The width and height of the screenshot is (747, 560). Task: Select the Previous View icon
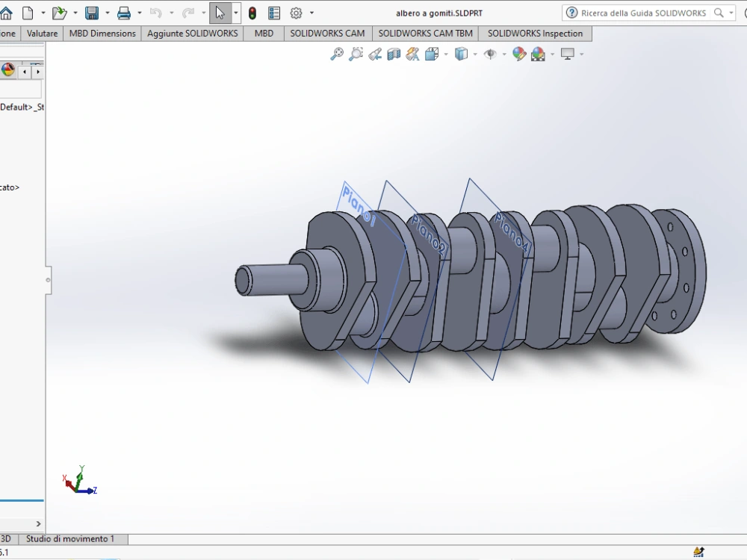click(x=374, y=54)
